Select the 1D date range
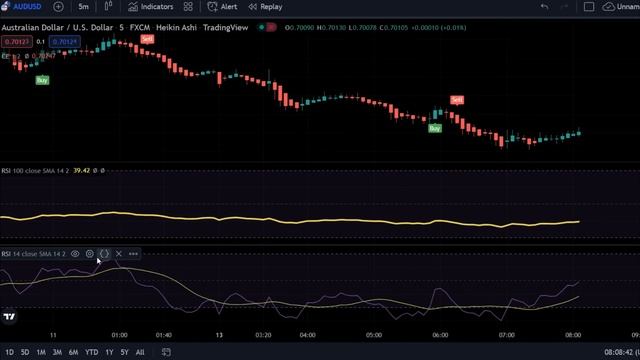The image size is (640, 360). (x=9, y=352)
